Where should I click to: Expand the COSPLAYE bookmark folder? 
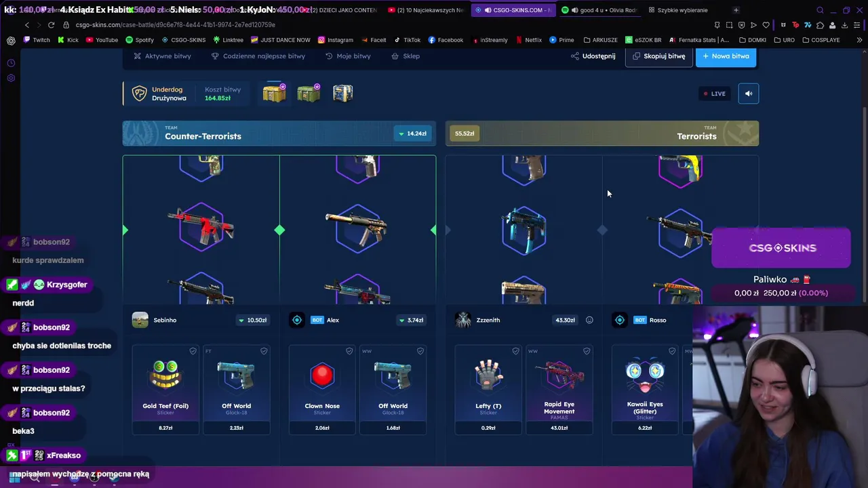point(821,40)
